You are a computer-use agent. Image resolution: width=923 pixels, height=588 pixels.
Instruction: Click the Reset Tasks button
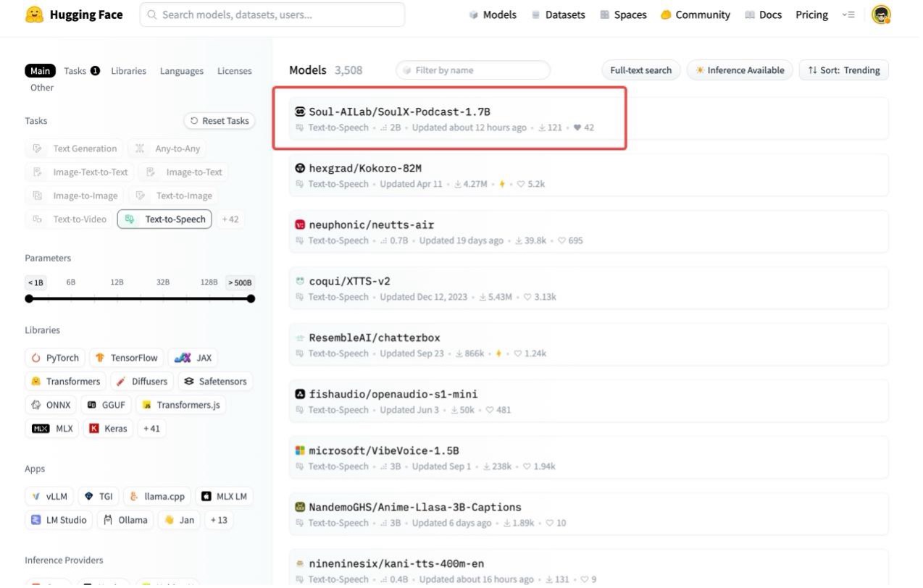click(x=220, y=121)
